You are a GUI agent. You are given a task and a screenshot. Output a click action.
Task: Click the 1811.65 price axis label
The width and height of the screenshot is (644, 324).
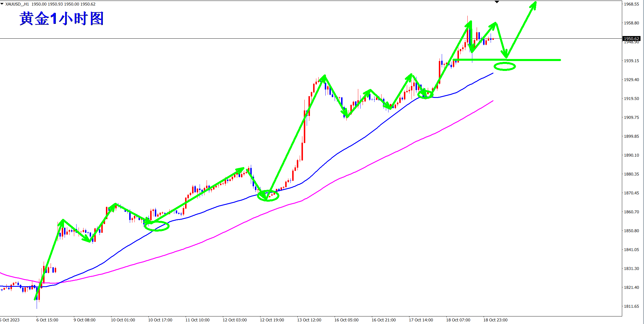tap(631, 306)
